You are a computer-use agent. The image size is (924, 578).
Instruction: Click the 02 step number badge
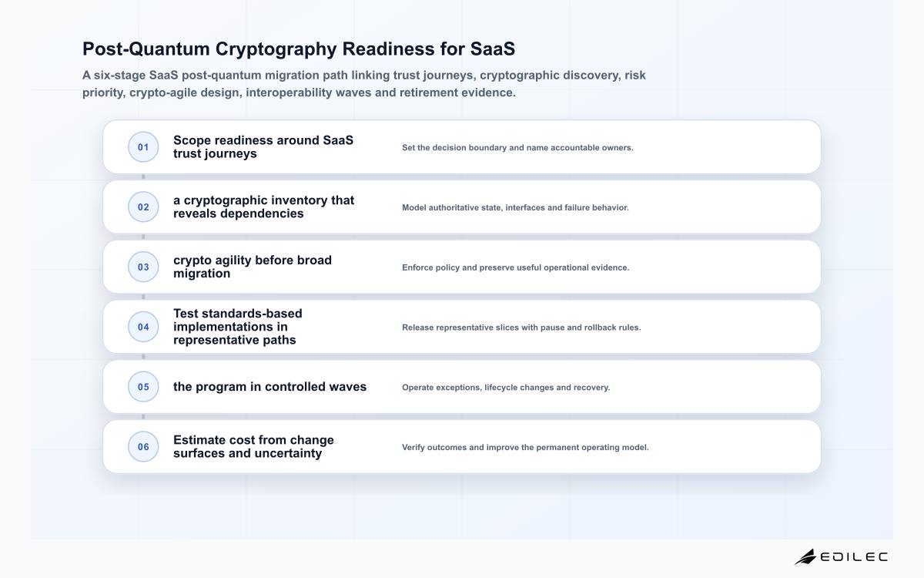tap(143, 207)
